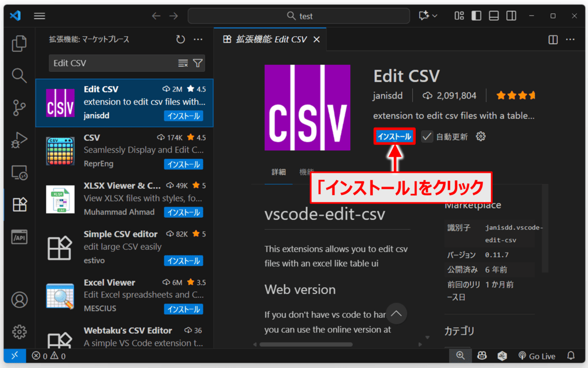The height and width of the screenshot is (368, 588).
Task: Switch to the 詳細 details tab
Action: [278, 172]
